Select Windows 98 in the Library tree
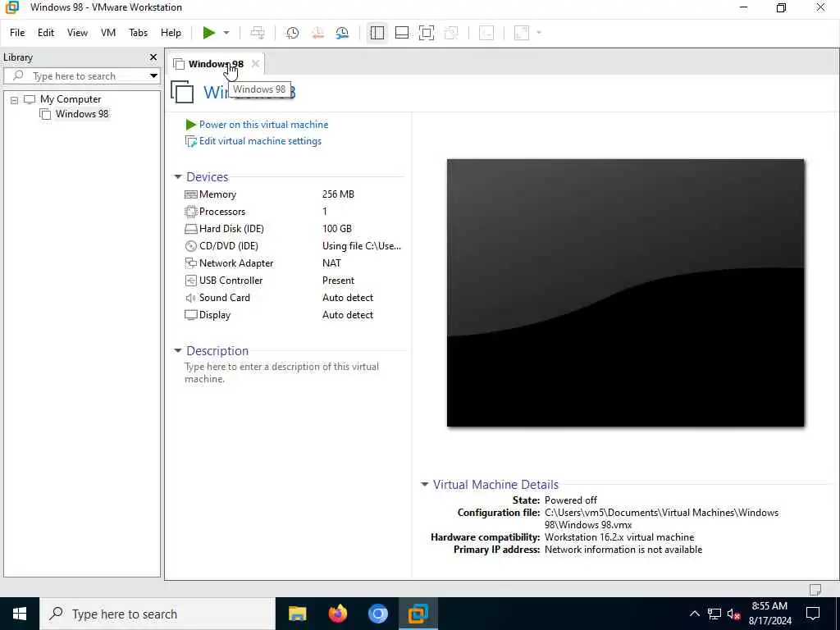The width and height of the screenshot is (840, 630). click(x=82, y=114)
